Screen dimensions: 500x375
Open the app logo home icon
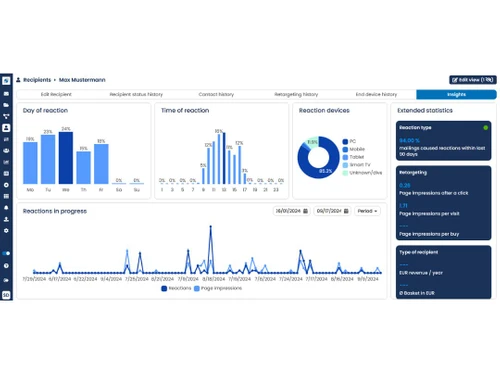(6, 81)
